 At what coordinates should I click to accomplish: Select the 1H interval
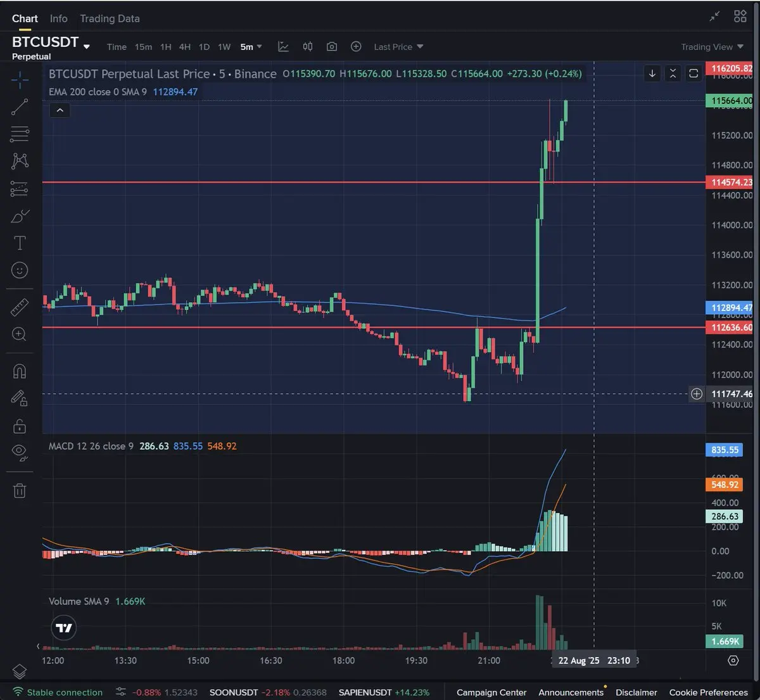166,47
